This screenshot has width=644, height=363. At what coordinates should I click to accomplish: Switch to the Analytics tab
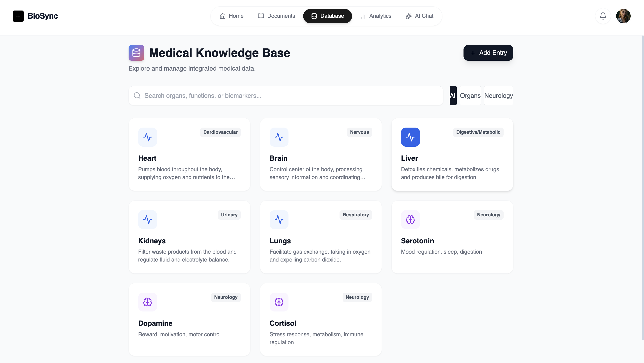coord(376,16)
